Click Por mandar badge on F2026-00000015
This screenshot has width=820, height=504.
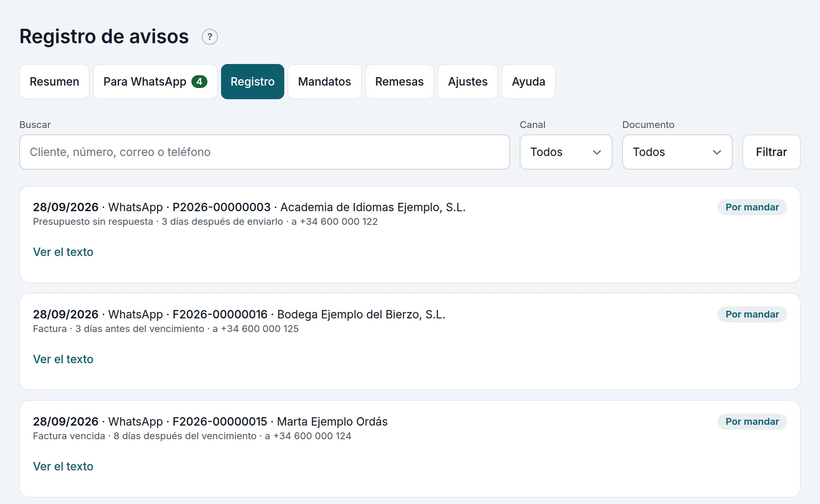point(752,422)
